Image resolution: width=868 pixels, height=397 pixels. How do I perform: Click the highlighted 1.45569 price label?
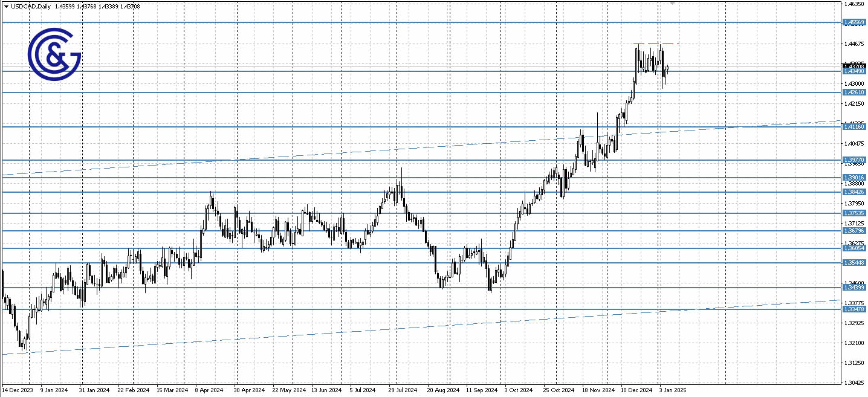[856, 22]
